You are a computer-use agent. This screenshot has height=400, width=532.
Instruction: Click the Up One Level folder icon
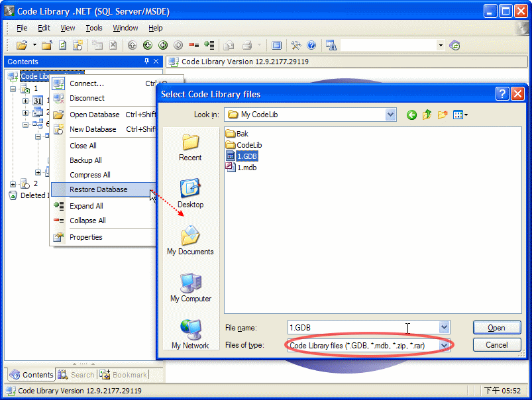[427, 115]
